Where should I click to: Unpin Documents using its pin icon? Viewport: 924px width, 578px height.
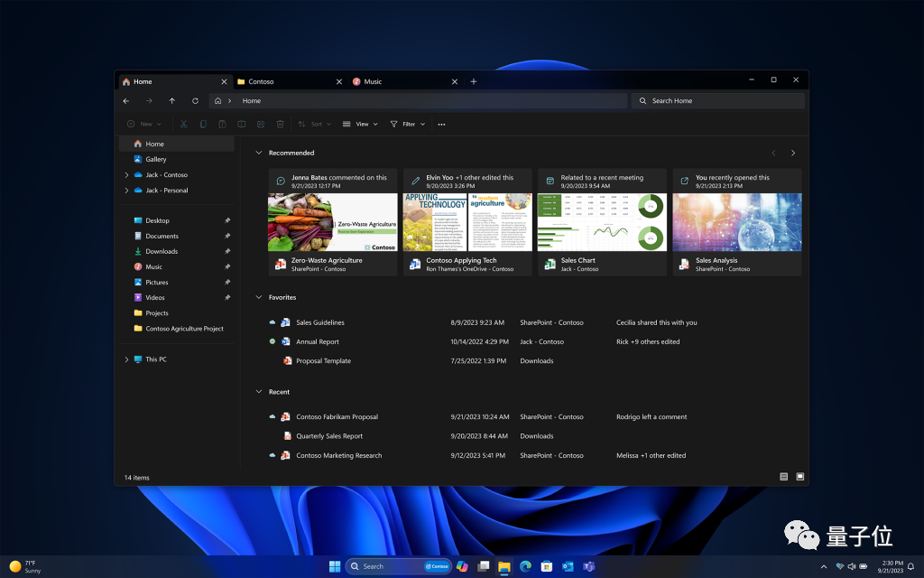point(227,236)
